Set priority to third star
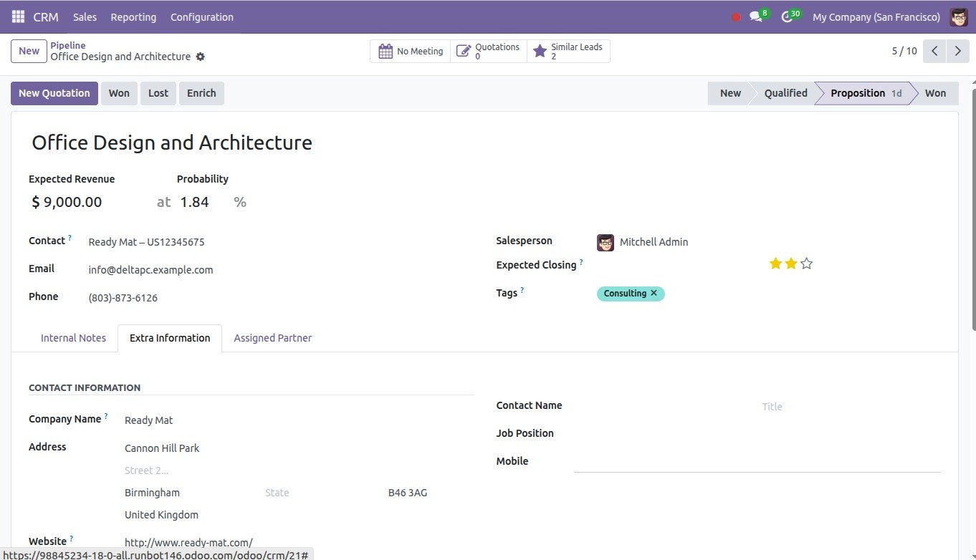 click(x=806, y=264)
